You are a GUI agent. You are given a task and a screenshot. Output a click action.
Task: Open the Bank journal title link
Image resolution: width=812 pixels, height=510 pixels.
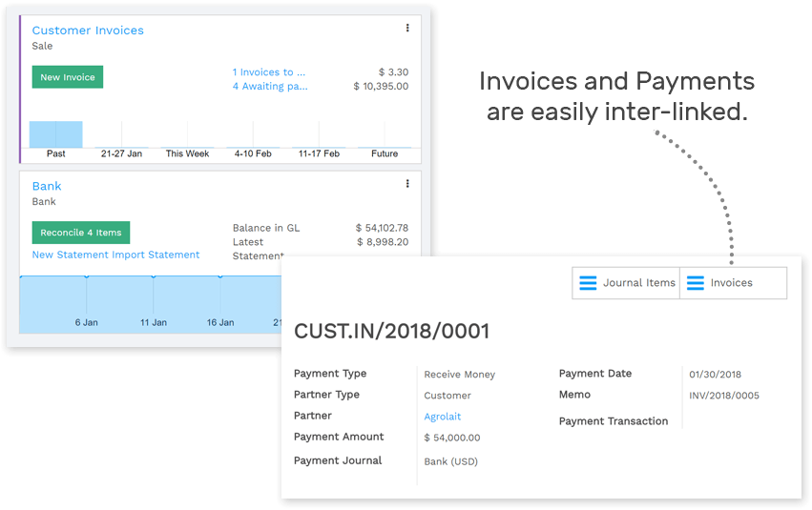point(47,186)
